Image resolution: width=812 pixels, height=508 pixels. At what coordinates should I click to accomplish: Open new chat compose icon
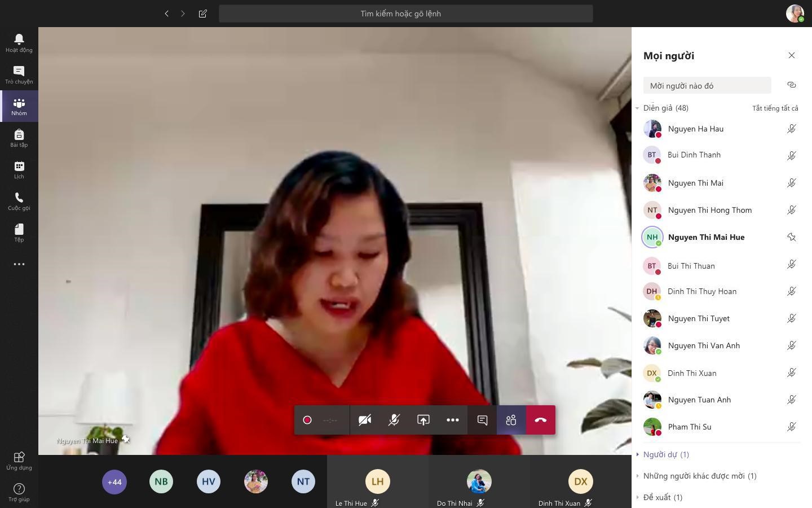pos(203,14)
